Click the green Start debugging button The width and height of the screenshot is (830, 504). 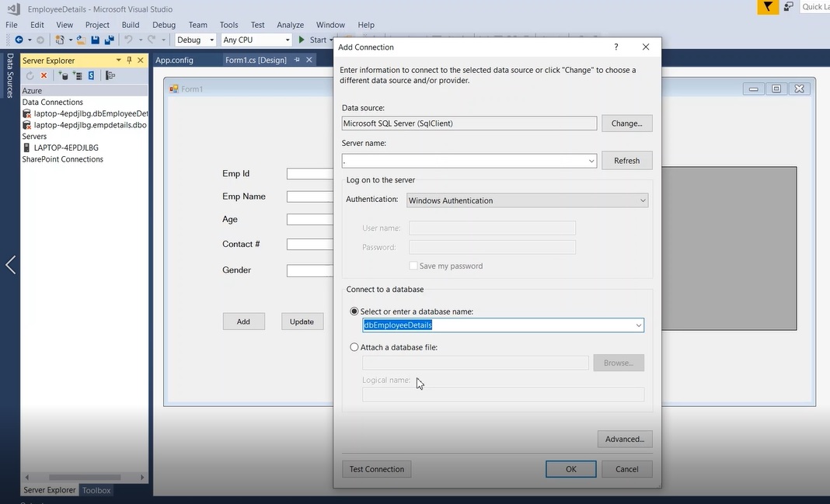313,40
